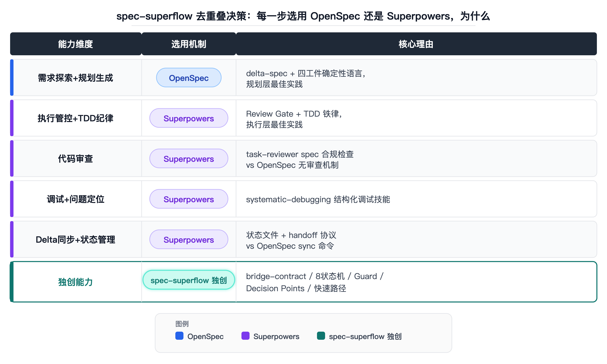Click the page title spec-superflow 去重叠决策
Screen dimensions: 607x364
click(303, 16)
